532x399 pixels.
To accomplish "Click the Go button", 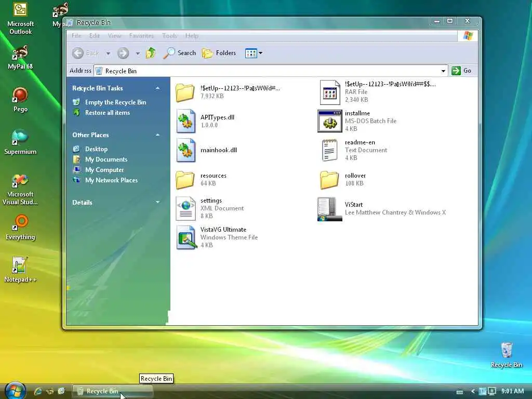I will (461, 71).
